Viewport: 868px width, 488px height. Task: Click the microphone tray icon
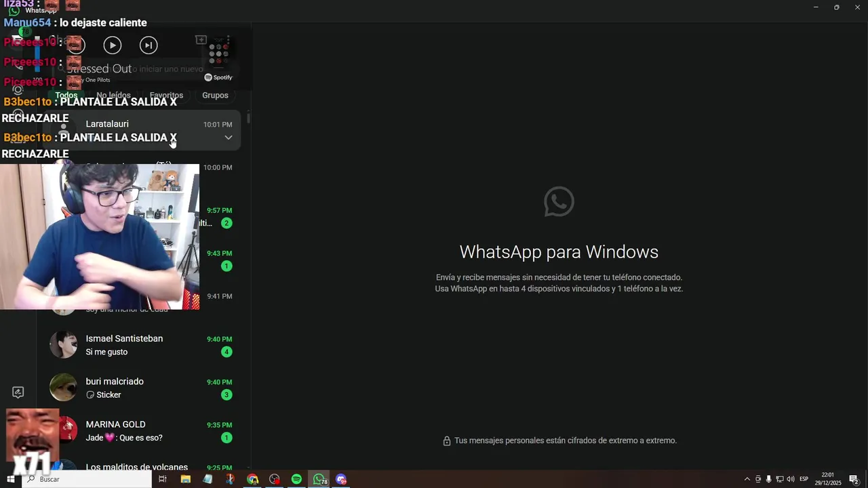pos(768,479)
